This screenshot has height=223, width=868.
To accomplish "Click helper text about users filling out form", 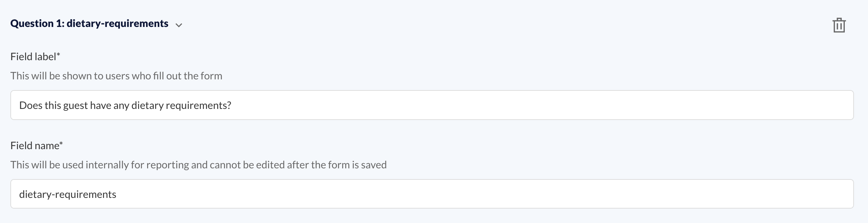I will tap(116, 76).
